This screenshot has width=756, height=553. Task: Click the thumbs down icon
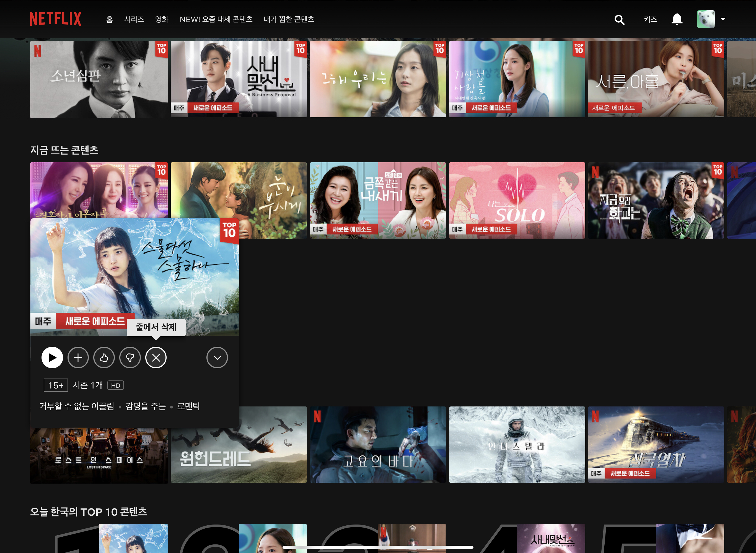coord(130,358)
